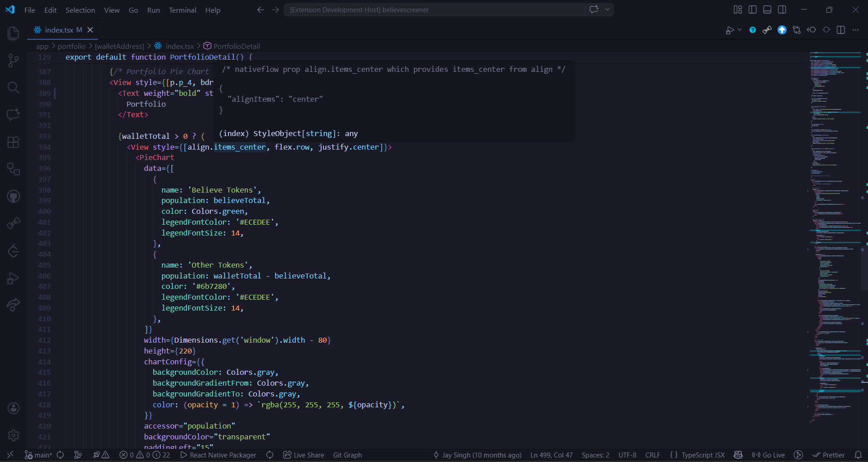Select the TypeScript JSX language mode
This screenshot has height=462, width=868.
click(703, 455)
